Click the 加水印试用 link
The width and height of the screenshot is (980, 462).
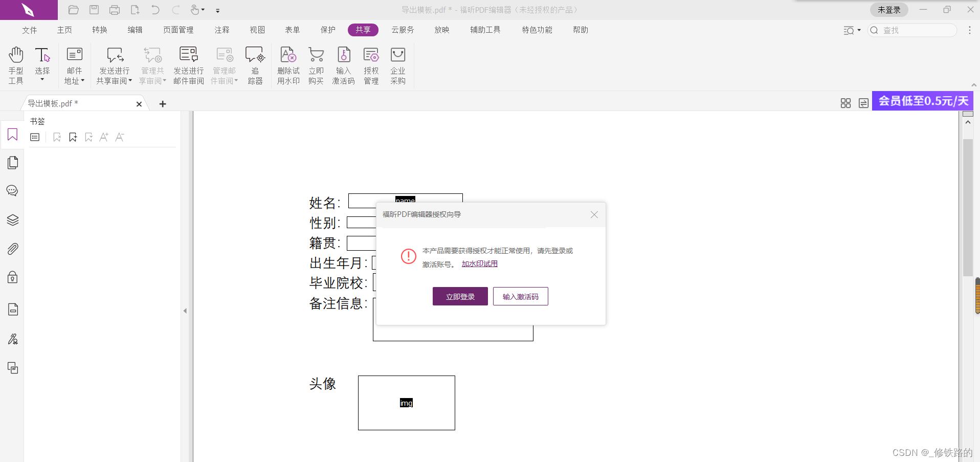point(479,263)
